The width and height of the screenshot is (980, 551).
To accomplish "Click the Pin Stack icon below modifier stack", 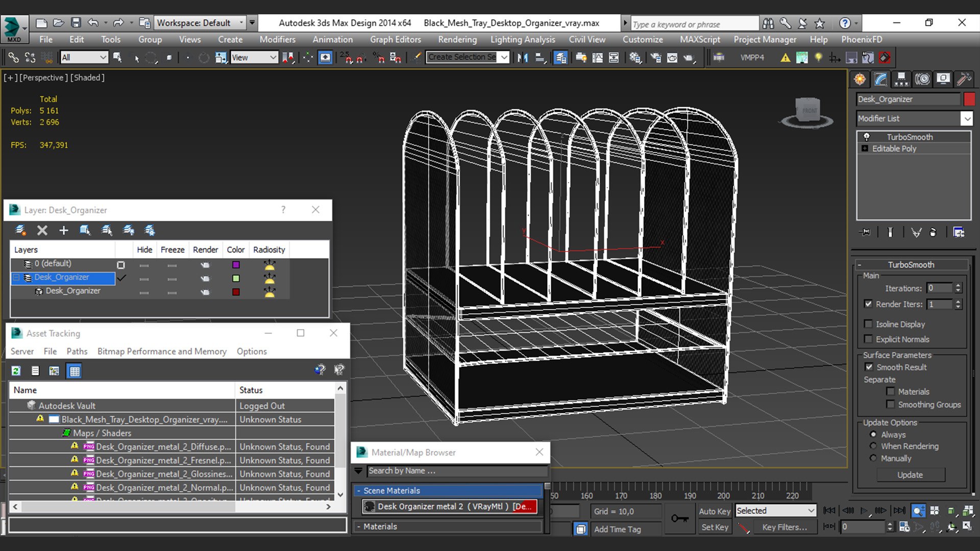I will [865, 232].
